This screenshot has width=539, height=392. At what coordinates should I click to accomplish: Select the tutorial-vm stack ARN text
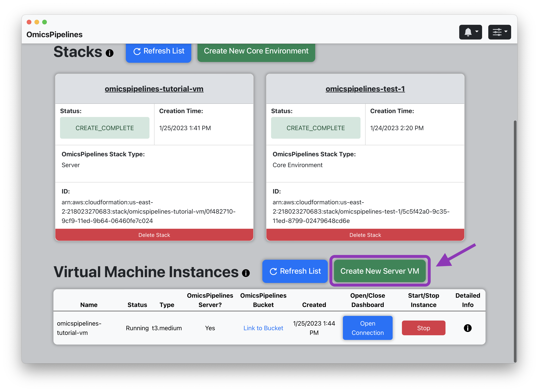(x=148, y=211)
